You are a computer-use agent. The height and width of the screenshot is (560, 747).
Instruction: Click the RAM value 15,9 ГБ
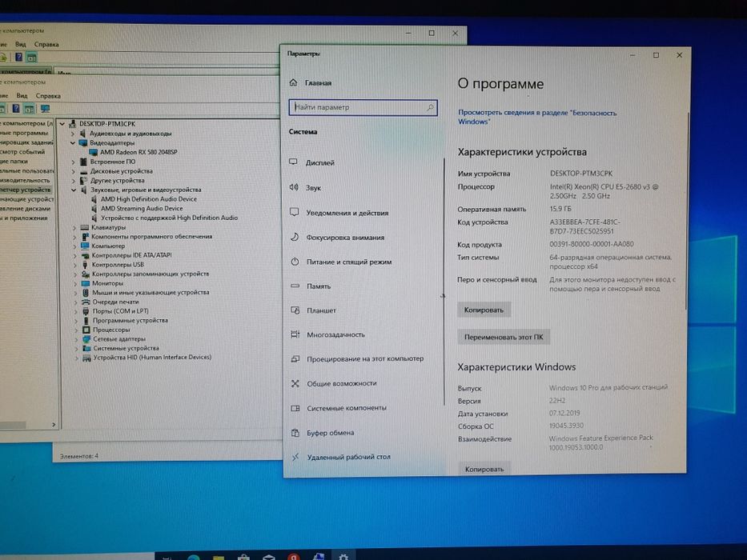pyautogui.click(x=560, y=209)
